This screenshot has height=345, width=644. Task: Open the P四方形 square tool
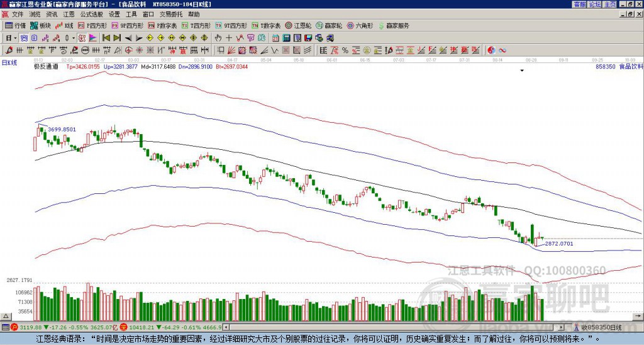tap(93, 25)
